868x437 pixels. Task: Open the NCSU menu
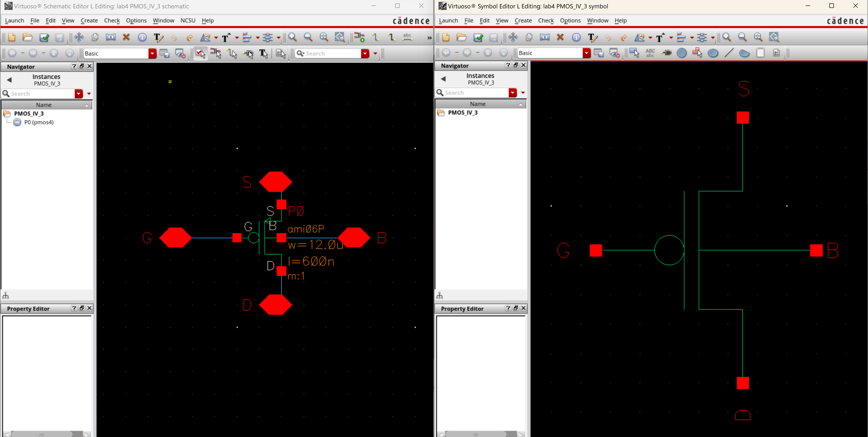click(188, 21)
